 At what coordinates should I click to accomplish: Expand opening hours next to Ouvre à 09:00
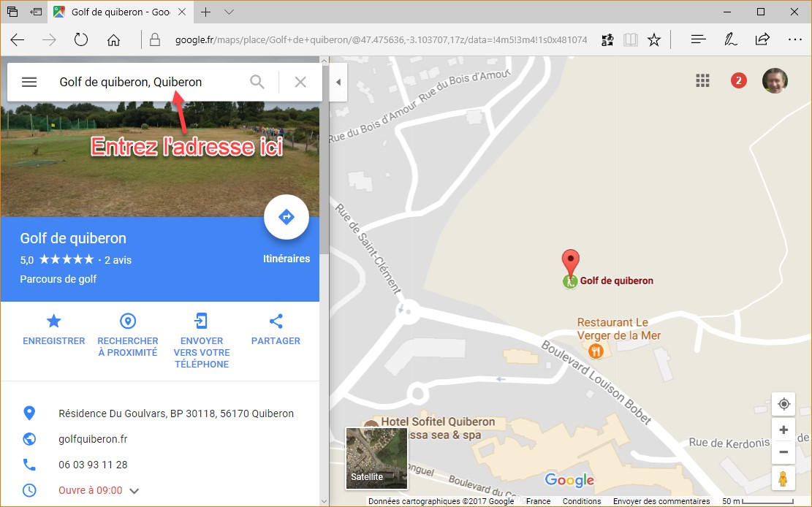pos(134,491)
